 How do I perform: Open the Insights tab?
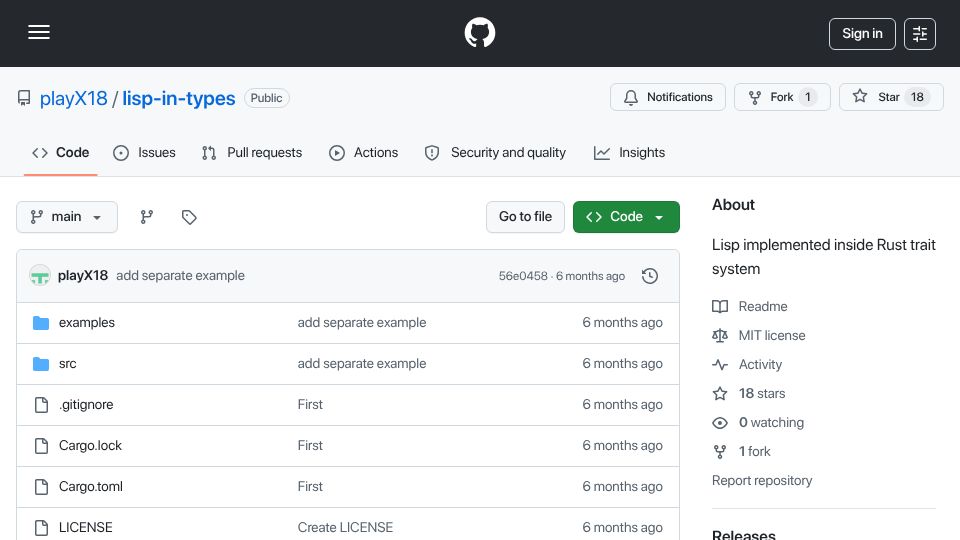tap(629, 152)
